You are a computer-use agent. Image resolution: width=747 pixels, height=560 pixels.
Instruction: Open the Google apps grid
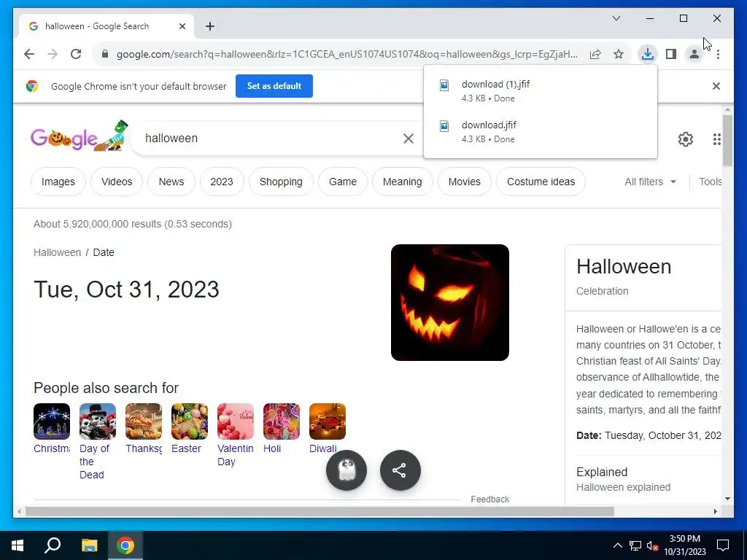(x=716, y=139)
